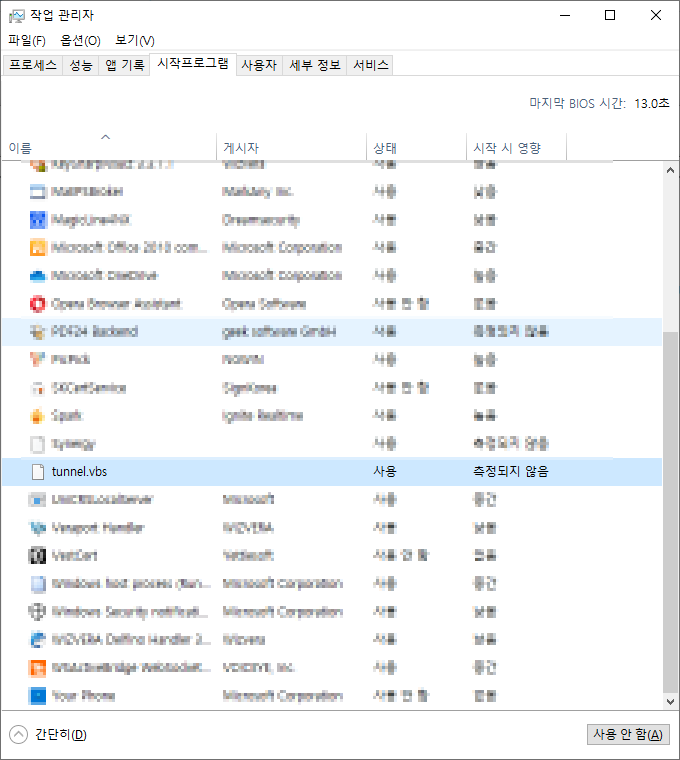Click the scrollbar down arrow
Viewport: 680px width, 760px height.
pyautogui.click(x=670, y=701)
